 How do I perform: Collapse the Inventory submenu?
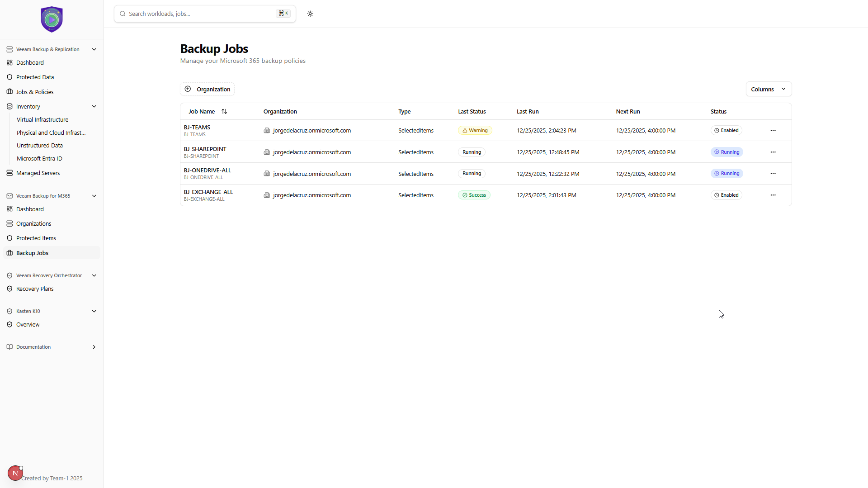coord(94,107)
